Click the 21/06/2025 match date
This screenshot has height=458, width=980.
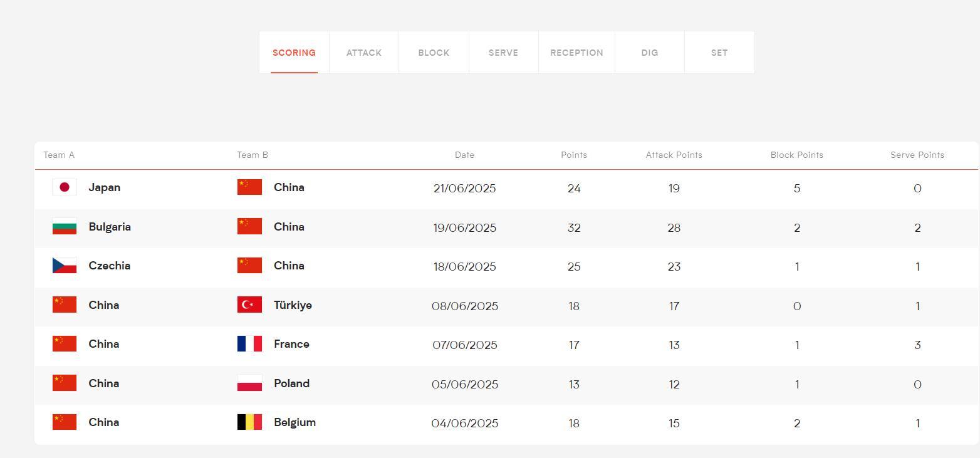tap(464, 189)
